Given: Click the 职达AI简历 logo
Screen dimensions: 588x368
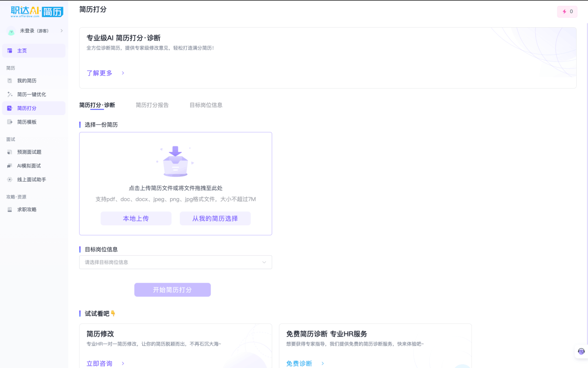Looking at the screenshot, I should [37, 12].
